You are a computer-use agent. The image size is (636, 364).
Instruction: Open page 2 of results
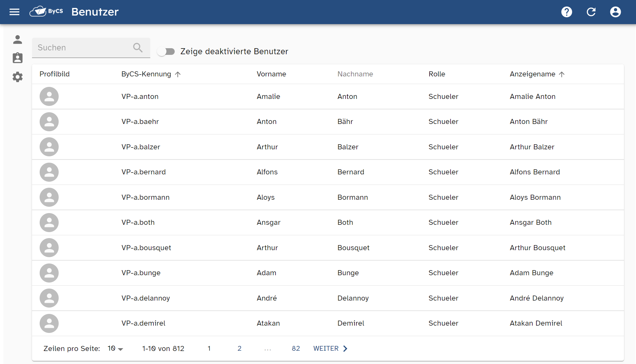239,348
